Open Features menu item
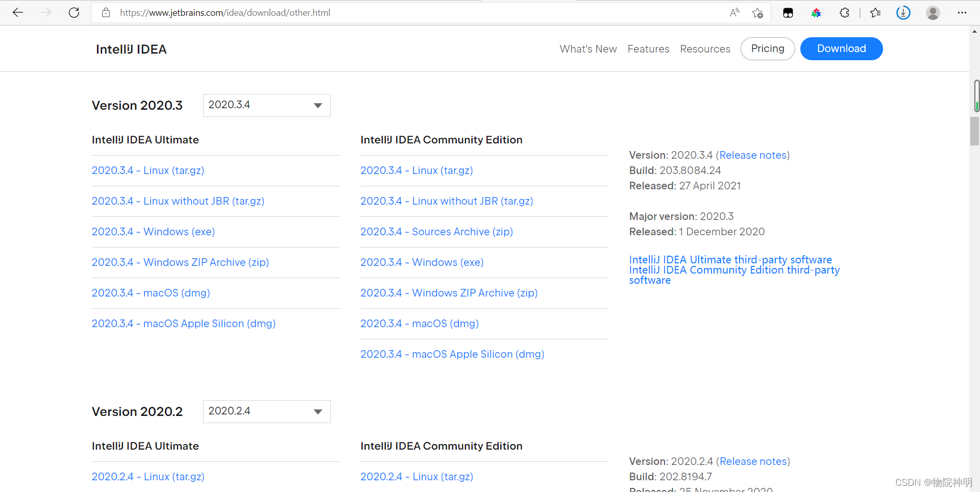The image size is (980, 492). (x=648, y=49)
